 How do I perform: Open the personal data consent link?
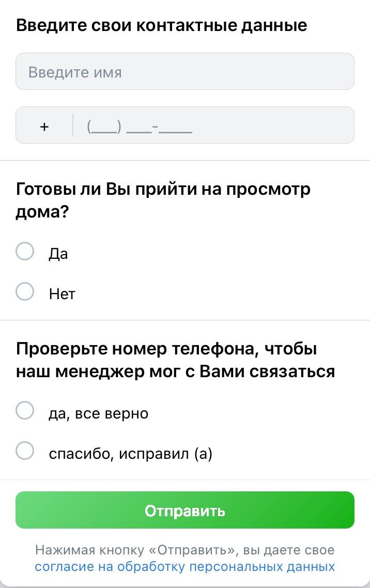point(184,566)
